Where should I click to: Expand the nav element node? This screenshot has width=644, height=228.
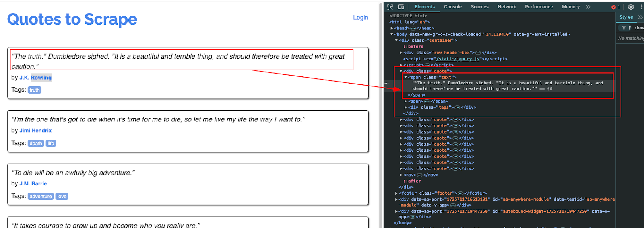(x=401, y=175)
